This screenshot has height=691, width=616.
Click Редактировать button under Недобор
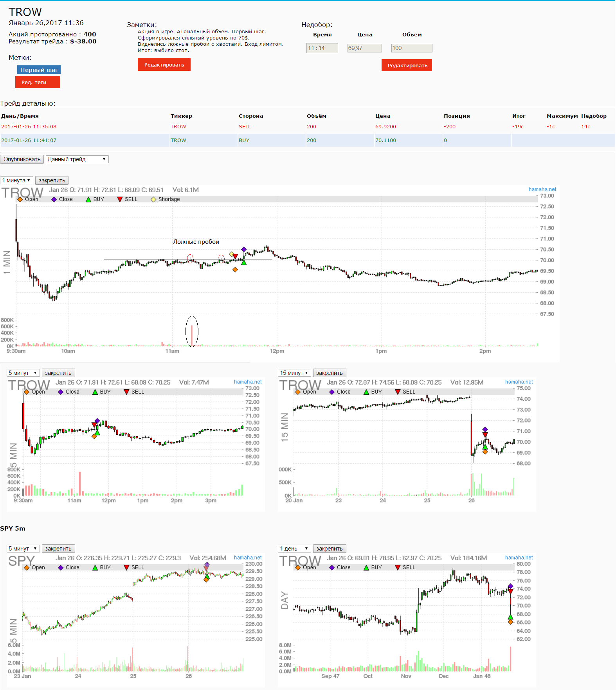(407, 65)
